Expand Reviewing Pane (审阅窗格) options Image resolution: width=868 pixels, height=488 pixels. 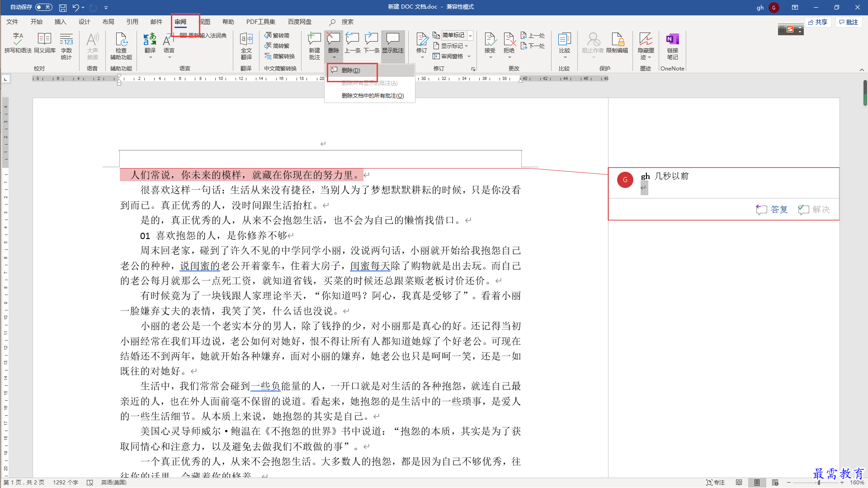click(x=469, y=56)
